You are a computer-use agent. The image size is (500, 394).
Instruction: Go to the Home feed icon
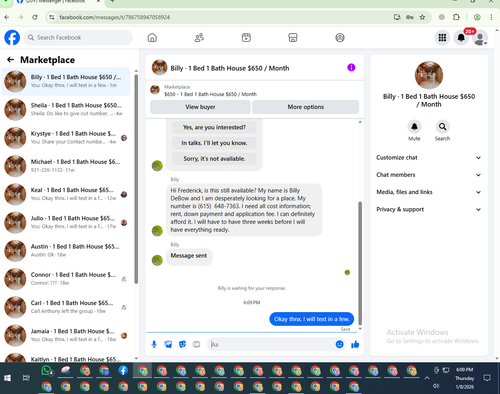tap(152, 37)
